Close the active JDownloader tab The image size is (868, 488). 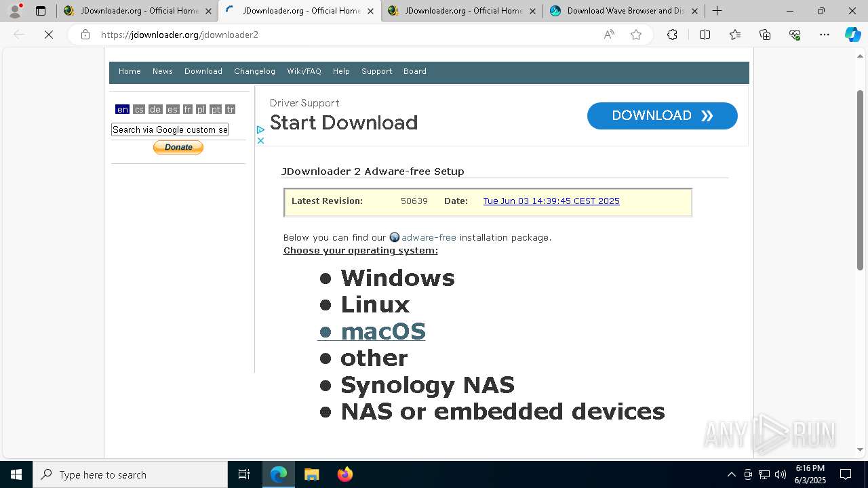pos(370,11)
